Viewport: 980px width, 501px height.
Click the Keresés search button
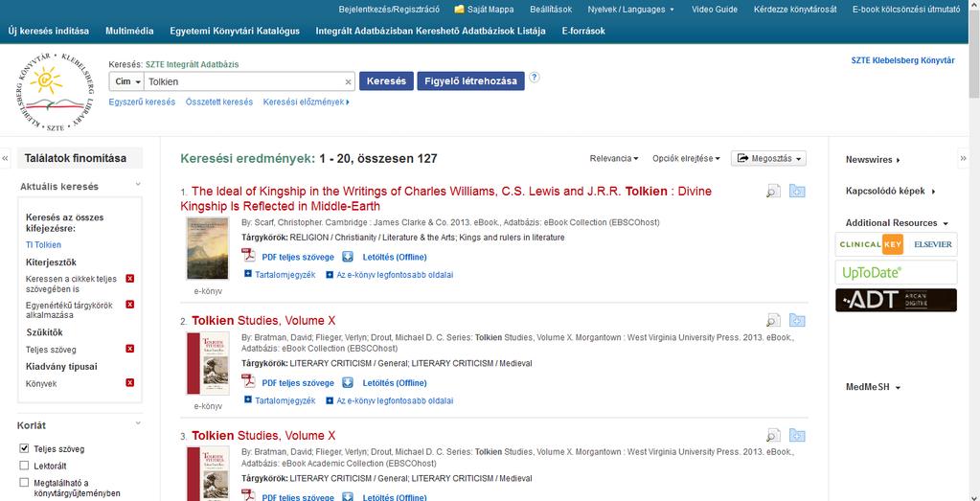coord(386,81)
